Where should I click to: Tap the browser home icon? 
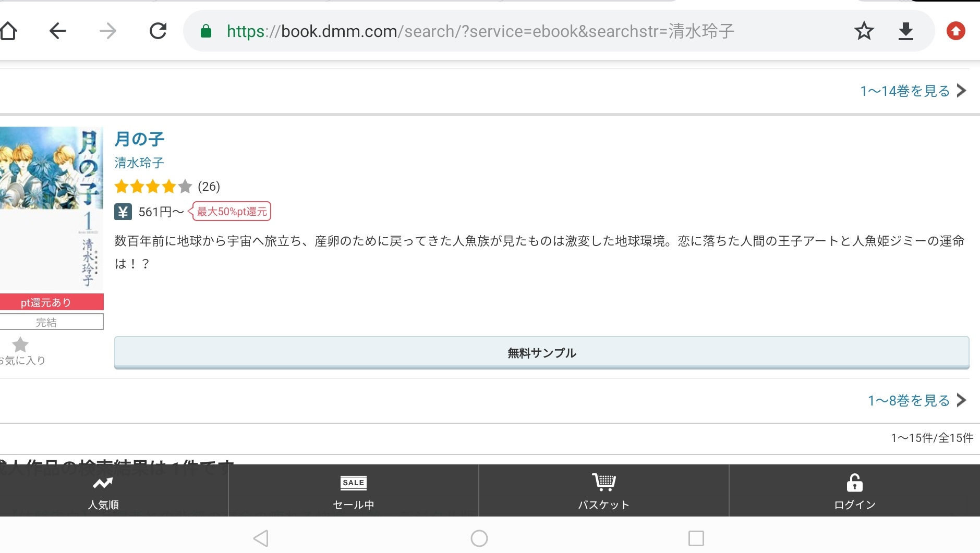pyautogui.click(x=8, y=31)
